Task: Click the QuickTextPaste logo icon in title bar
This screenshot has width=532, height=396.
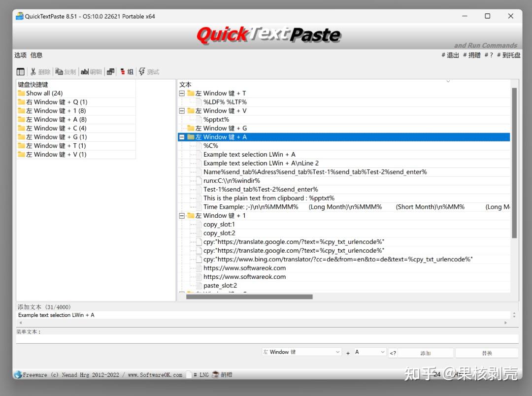Action: (x=19, y=16)
